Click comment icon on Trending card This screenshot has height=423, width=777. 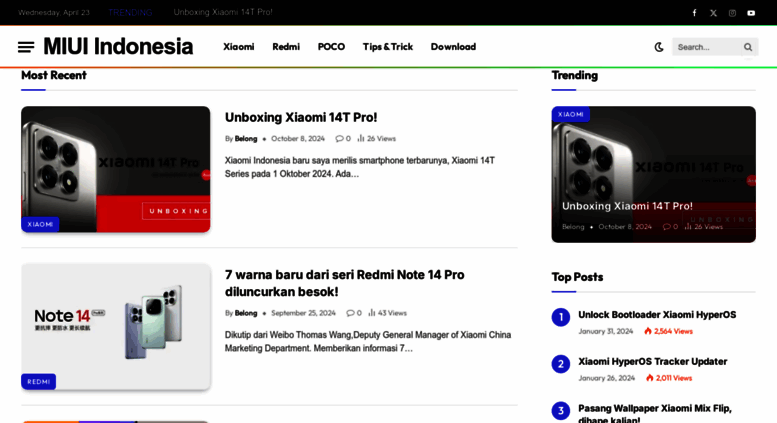pos(667,227)
